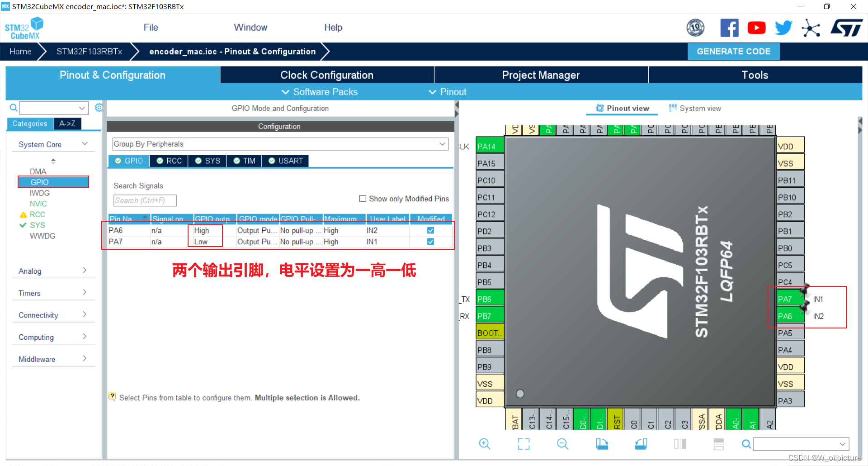868x466 pixels.
Task: Show the A->Z peripheral list
Action: pyautogui.click(x=67, y=124)
